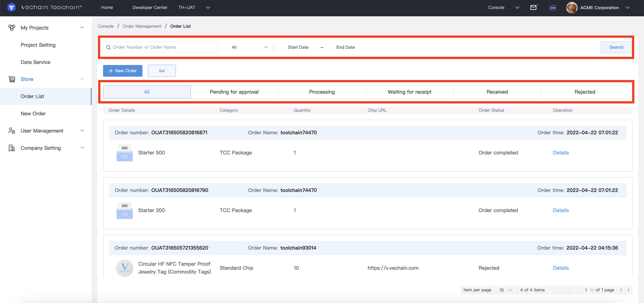Click order number OUAT316505820816790

coord(180,190)
